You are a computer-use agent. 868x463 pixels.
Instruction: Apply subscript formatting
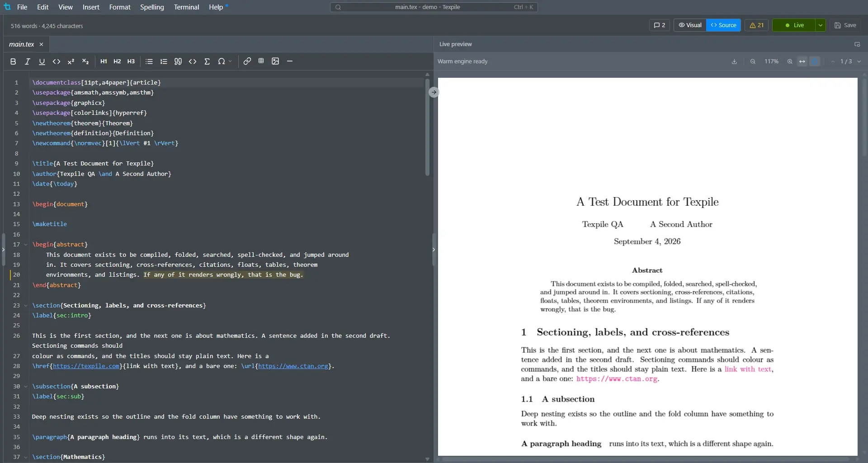85,61
